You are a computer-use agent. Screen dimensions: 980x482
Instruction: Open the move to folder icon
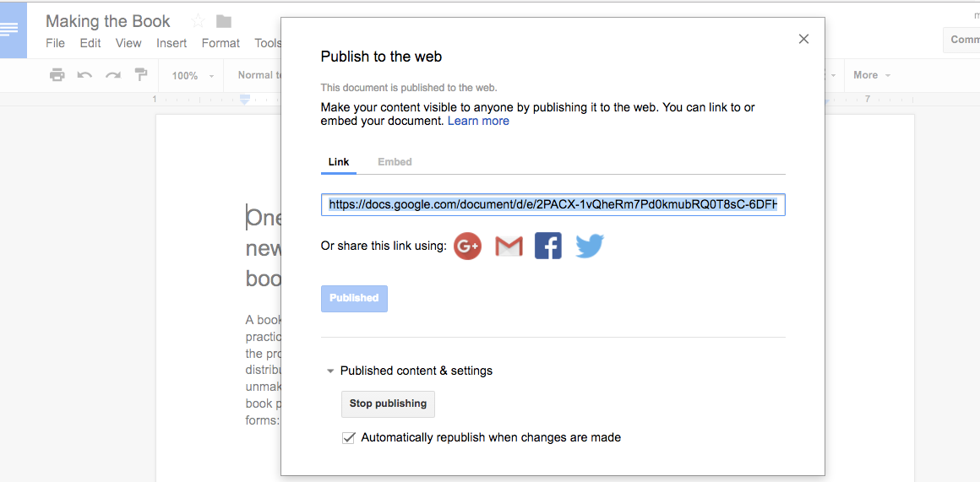pyautogui.click(x=224, y=21)
